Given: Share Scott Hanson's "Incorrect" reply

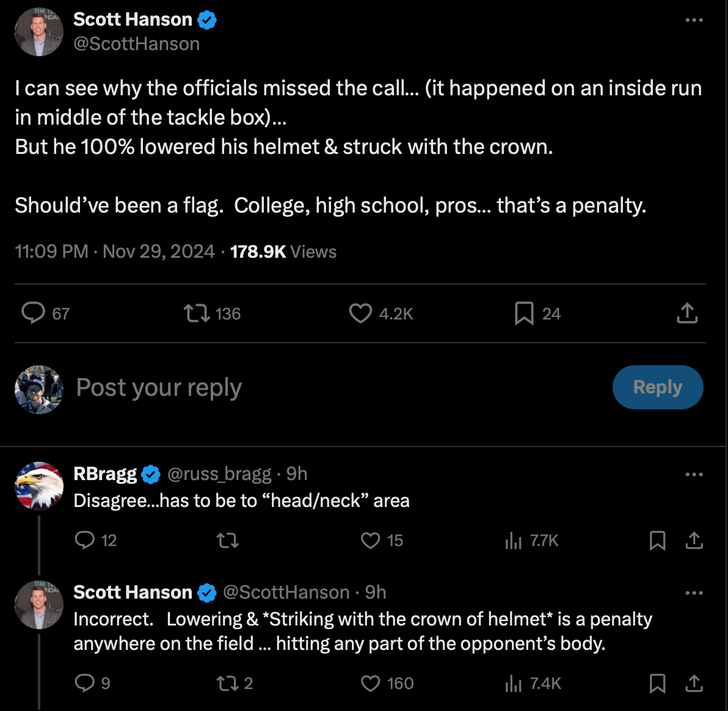Looking at the screenshot, I should click(694, 683).
